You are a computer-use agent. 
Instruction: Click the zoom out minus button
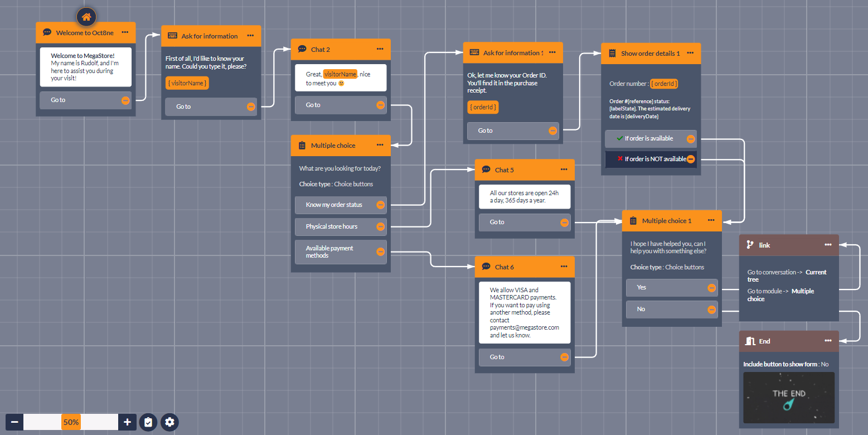[14, 422]
